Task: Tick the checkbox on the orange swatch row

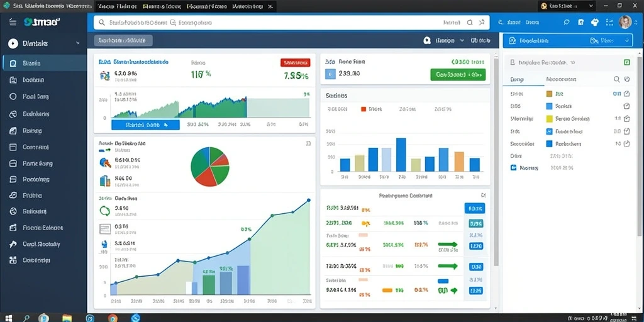Action: [627, 94]
